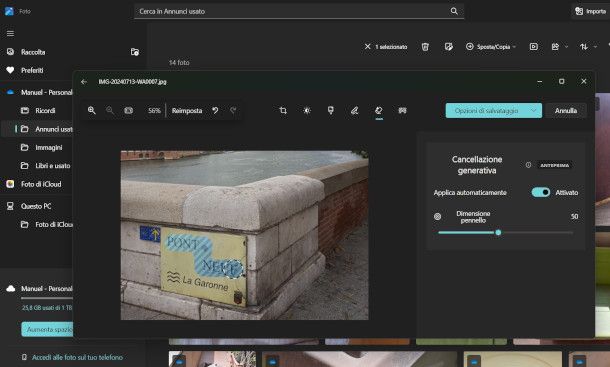Click the fit to window icon
610x367 pixels.
pyautogui.click(x=128, y=111)
